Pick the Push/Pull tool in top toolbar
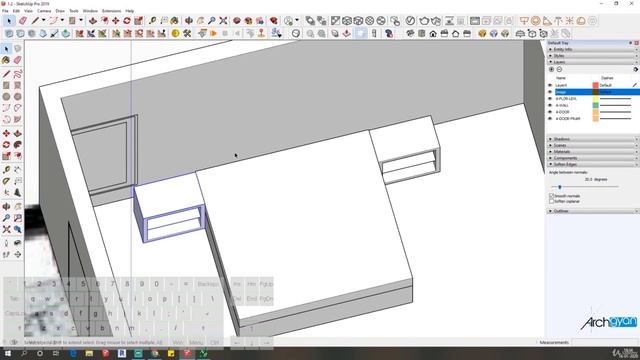The height and width of the screenshot is (360, 640). click(x=93, y=20)
